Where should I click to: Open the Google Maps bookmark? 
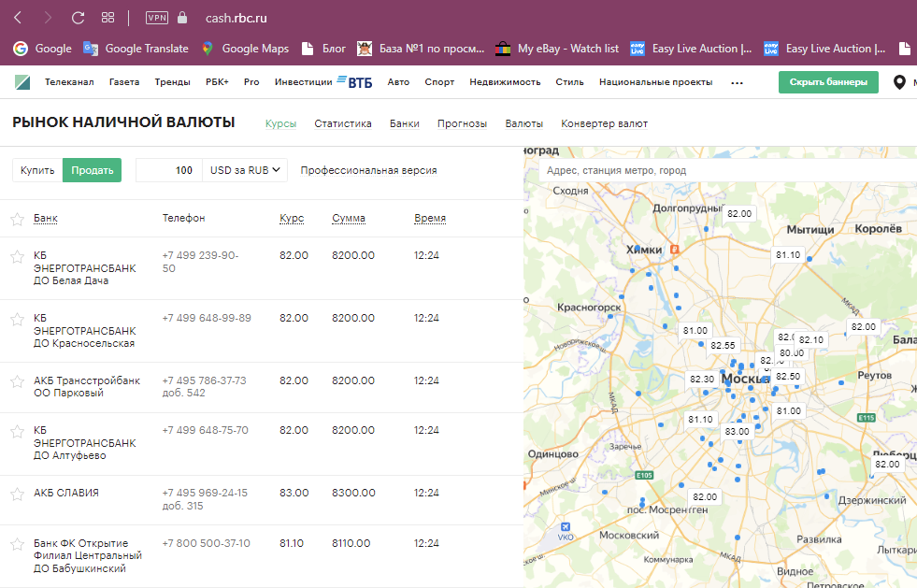pyautogui.click(x=245, y=49)
